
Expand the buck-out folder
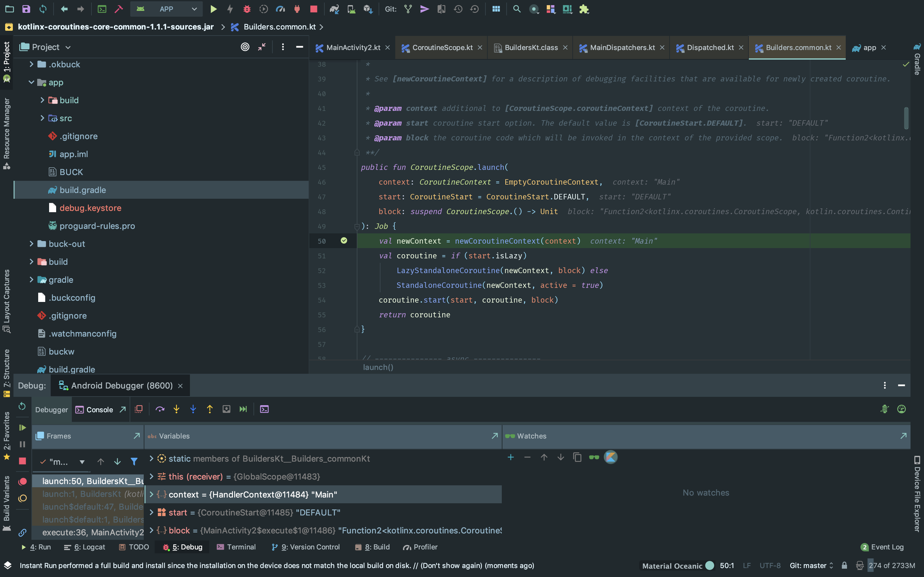(x=32, y=244)
